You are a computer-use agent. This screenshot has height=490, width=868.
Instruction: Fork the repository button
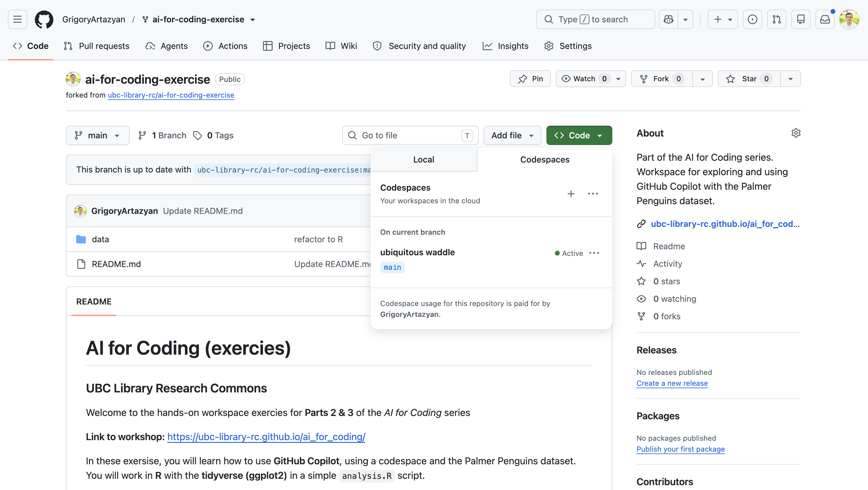tap(662, 79)
